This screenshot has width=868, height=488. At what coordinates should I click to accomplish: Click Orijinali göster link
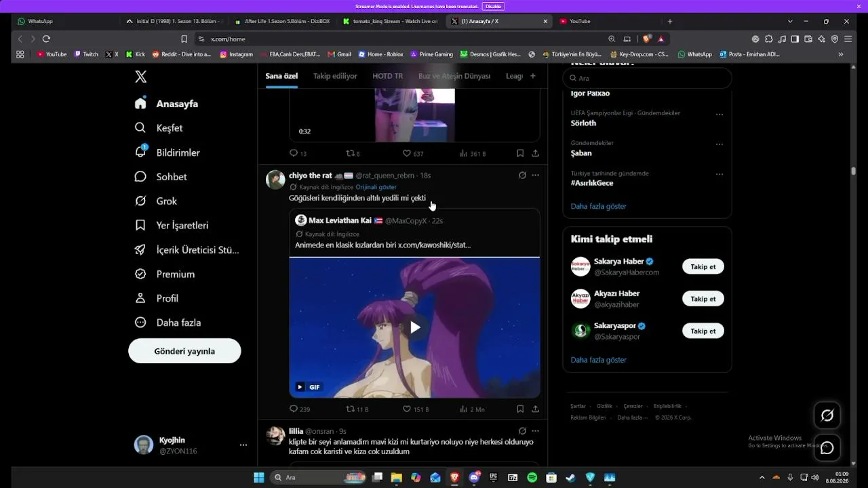[x=376, y=187]
